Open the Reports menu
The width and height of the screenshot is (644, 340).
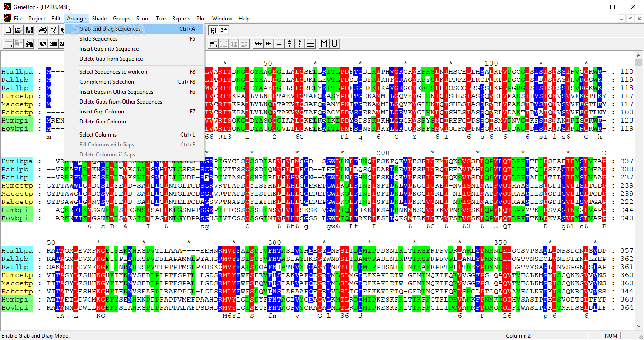[x=181, y=19]
